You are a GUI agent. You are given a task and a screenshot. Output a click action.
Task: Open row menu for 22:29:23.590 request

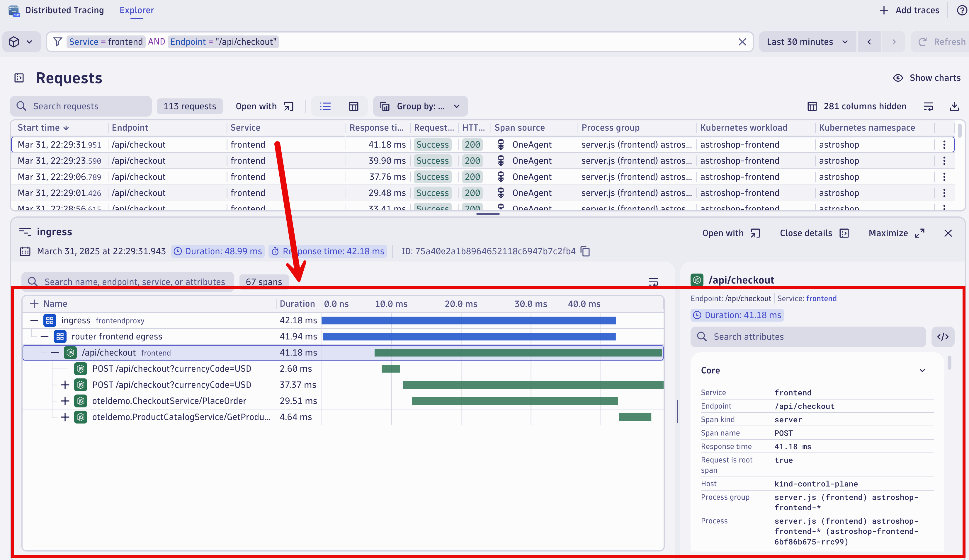[944, 161]
